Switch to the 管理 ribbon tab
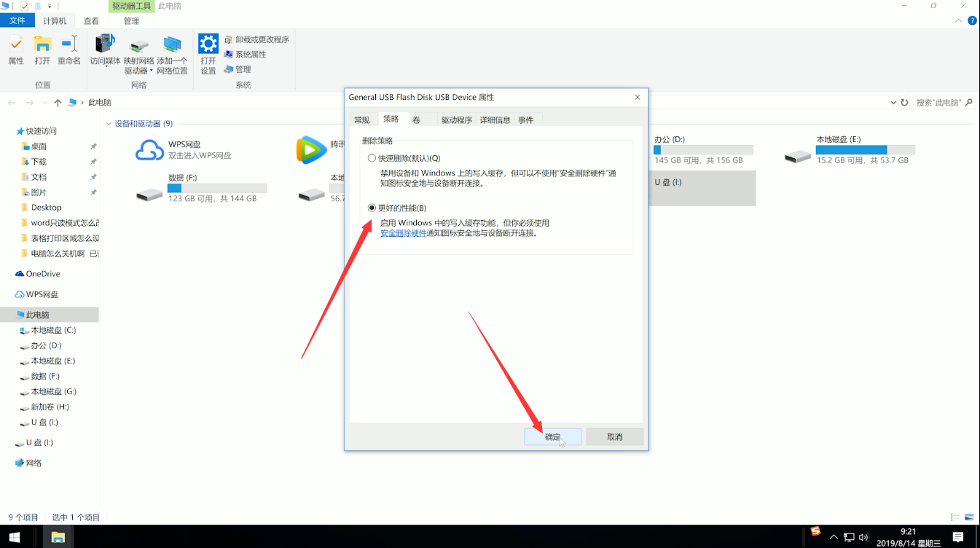Image resolution: width=980 pixels, height=548 pixels. click(x=131, y=21)
